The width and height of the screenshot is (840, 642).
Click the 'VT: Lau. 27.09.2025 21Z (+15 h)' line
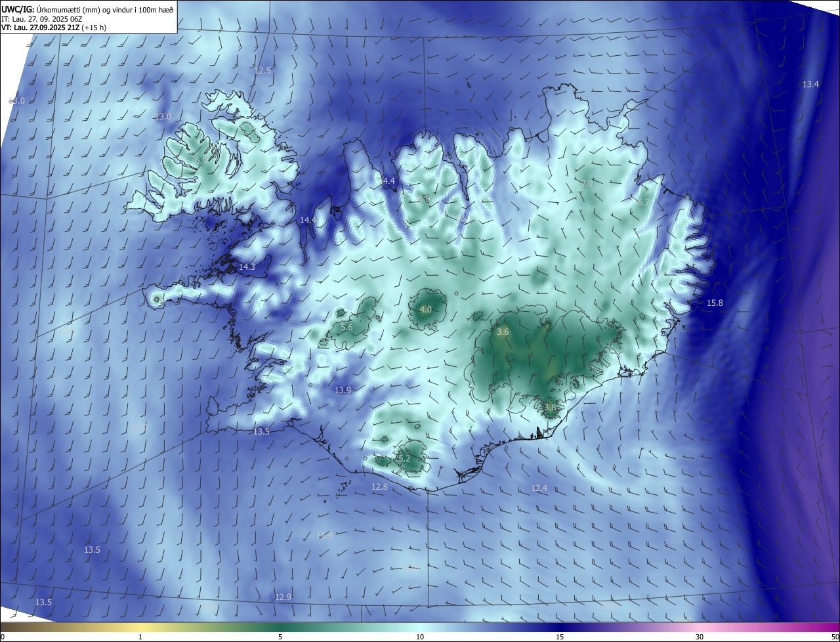point(54,28)
